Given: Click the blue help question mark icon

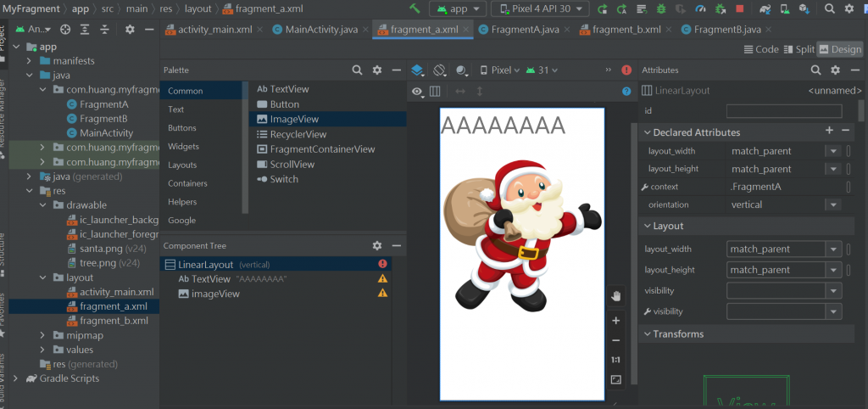Looking at the screenshot, I should click(x=626, y=92).
